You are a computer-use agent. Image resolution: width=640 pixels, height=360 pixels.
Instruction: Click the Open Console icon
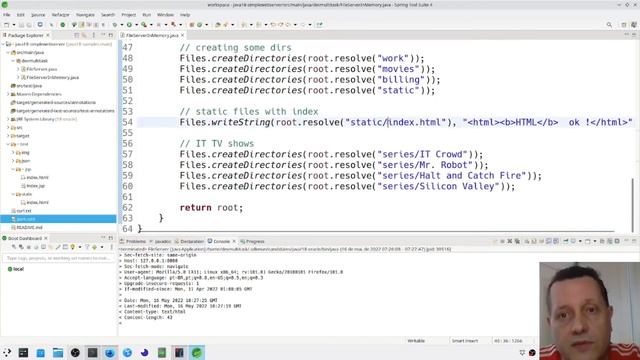tap(587, 241)
